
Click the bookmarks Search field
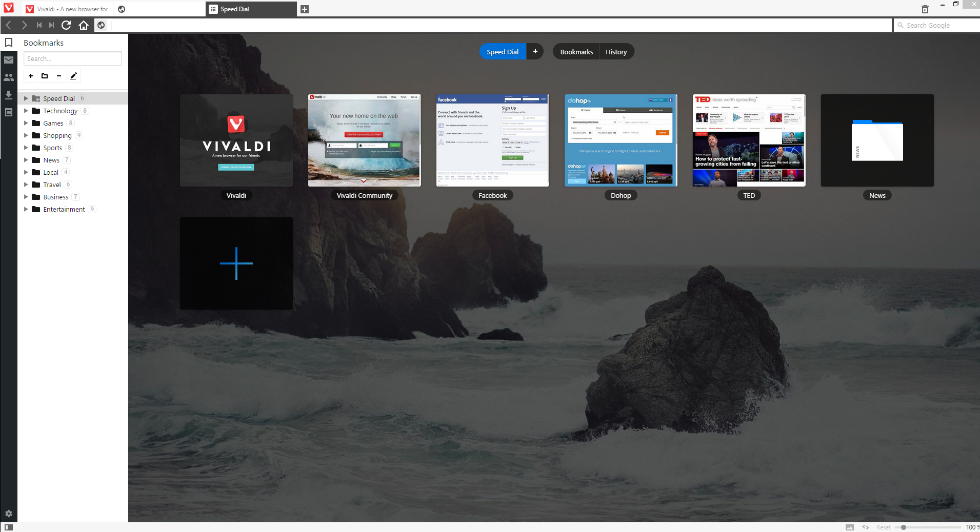[73, 58]
